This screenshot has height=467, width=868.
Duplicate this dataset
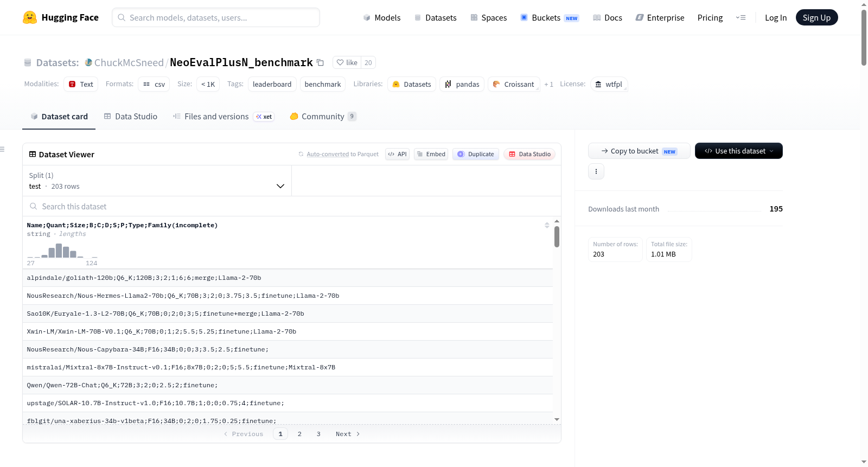tap(476, 154)
